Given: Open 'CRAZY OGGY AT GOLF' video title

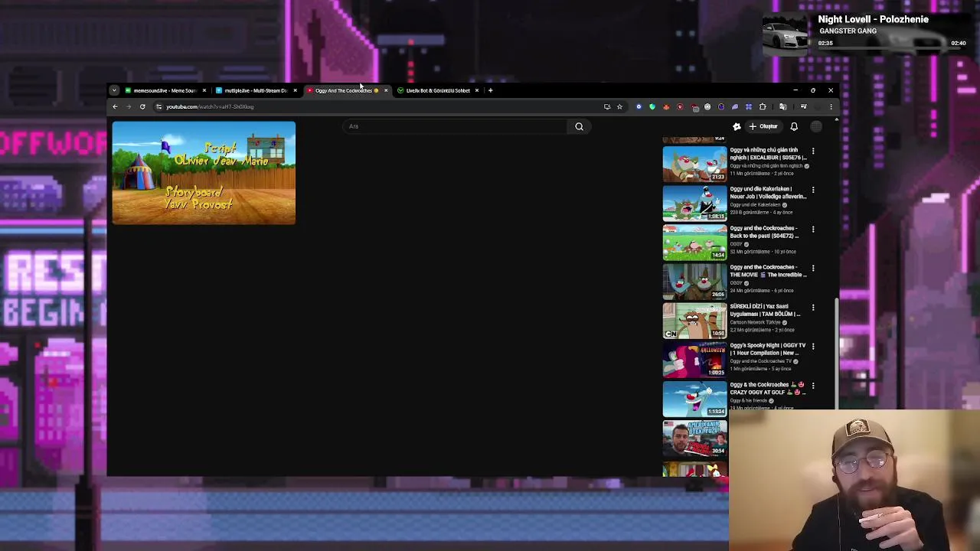Looking at the screenshot, I should pos(768,388).
